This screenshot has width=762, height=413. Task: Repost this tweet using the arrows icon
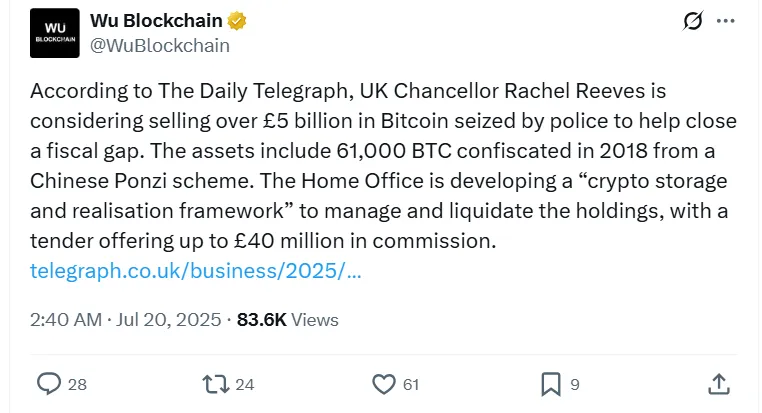coord(214,383)
